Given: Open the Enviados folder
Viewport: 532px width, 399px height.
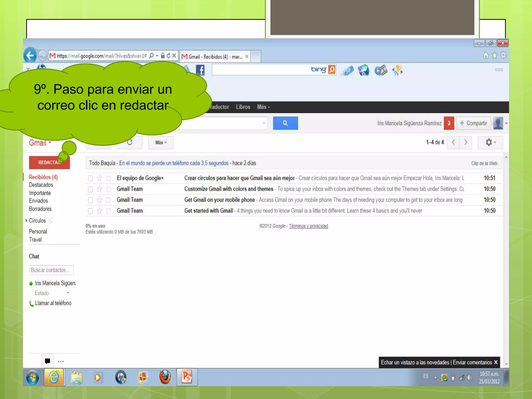Looking at the screenshot, I should [38, 201].
